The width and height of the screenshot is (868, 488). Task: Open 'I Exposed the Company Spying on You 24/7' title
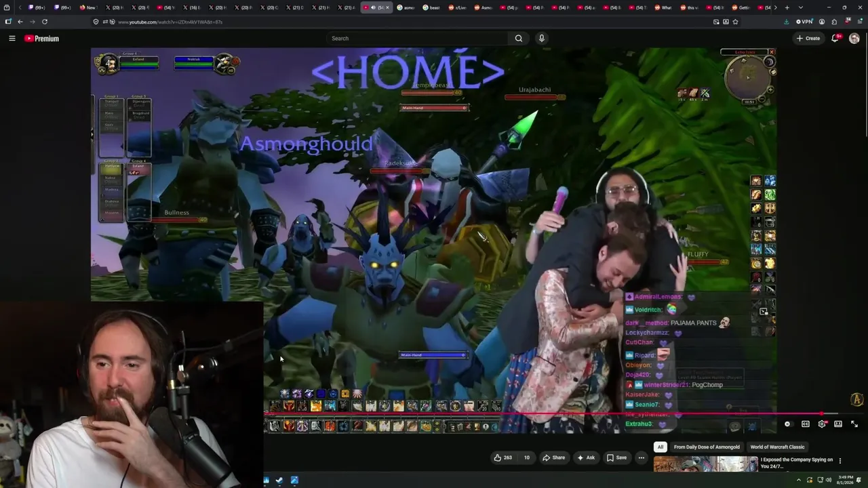(797, 463)
